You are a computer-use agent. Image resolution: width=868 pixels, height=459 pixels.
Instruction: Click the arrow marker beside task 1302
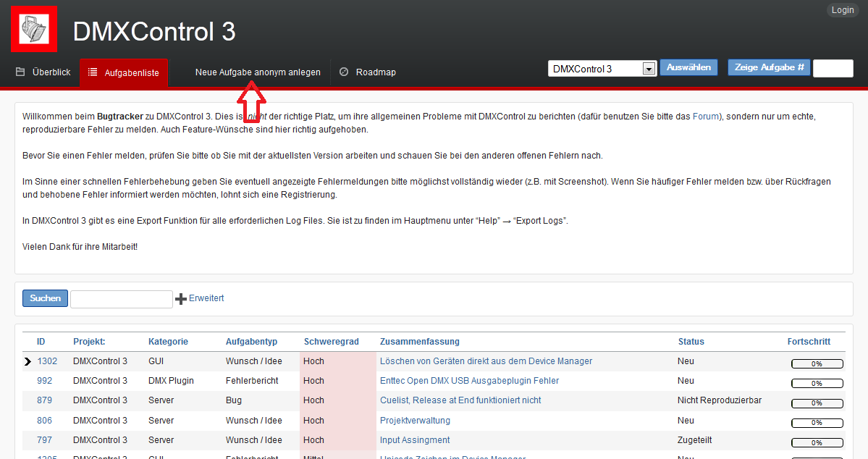[x=28, y=361]
